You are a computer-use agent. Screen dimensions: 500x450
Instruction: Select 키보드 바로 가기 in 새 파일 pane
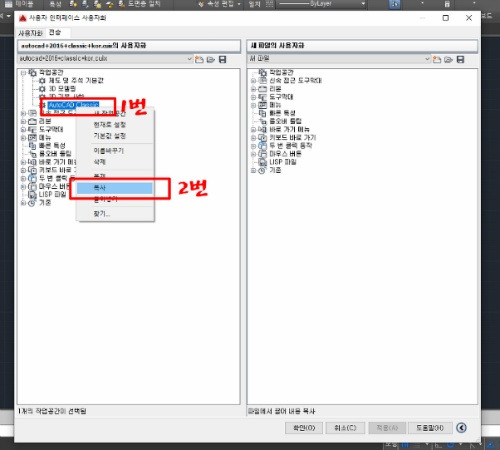tap(293, 138)
